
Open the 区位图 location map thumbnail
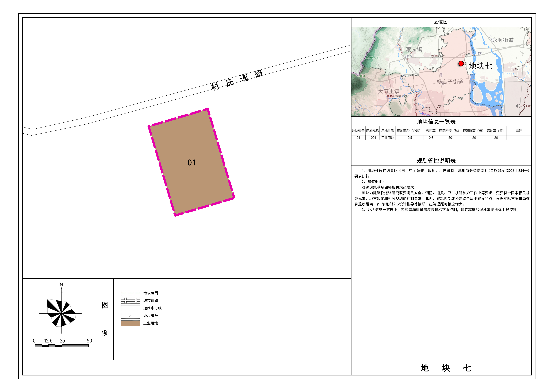coord(441,72)
